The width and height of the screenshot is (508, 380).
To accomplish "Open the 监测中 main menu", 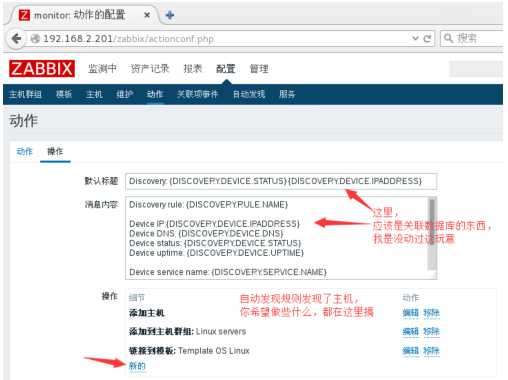I will pos(102,69).
